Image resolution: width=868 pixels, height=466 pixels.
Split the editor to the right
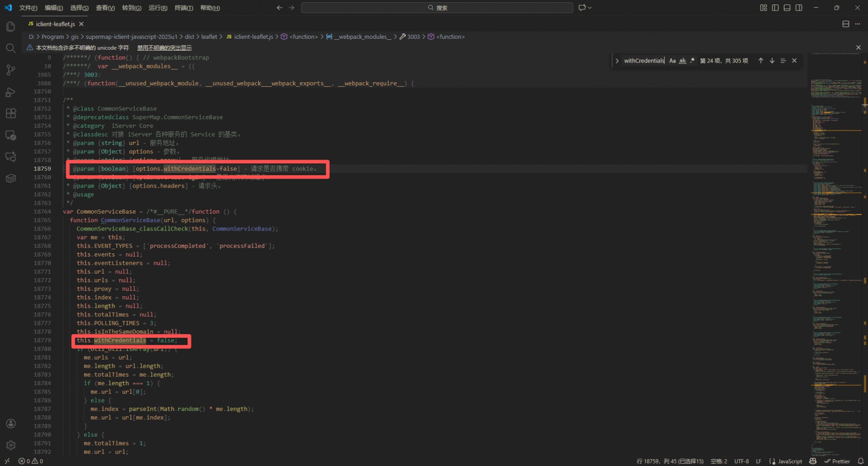pyautogui.click(x=846, y=24)
